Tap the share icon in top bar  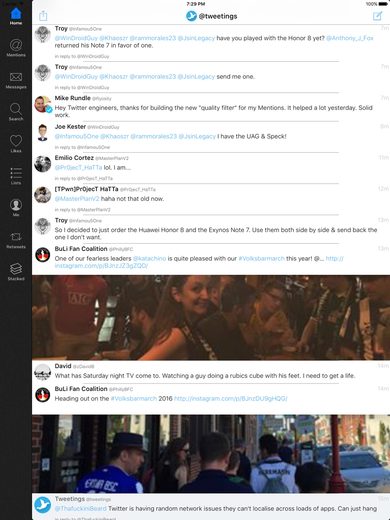pos(43,15)
